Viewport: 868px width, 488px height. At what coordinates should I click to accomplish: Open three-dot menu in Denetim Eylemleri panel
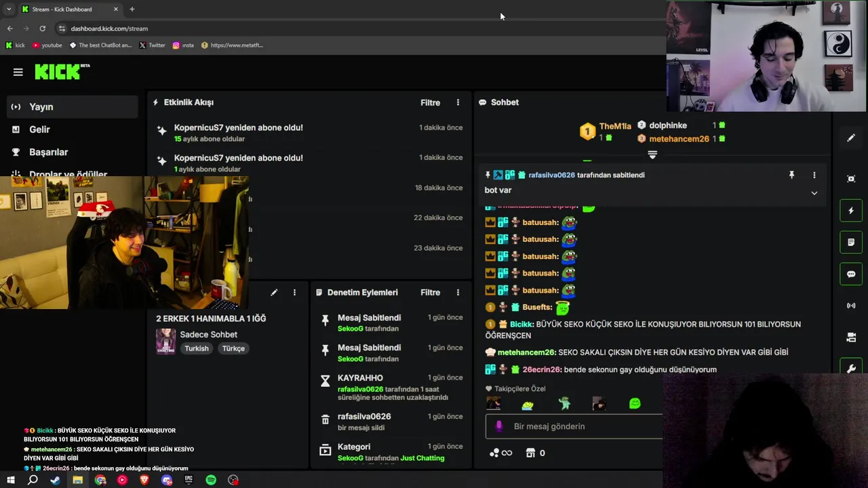coord(458,292)
